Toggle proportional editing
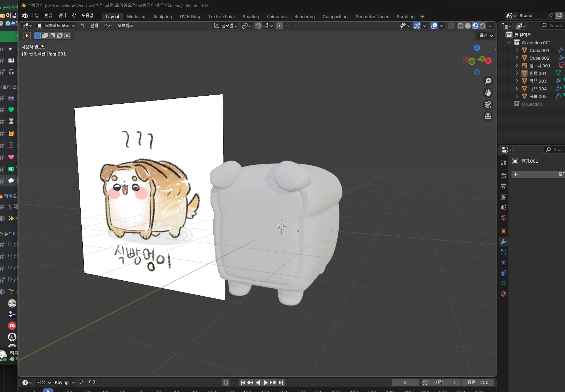 280,26
